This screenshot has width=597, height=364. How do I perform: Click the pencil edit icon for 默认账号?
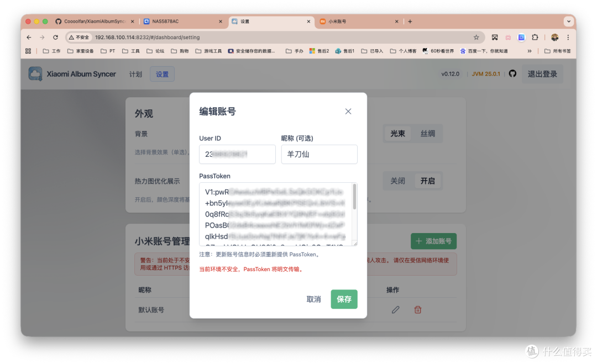[396, 310]
